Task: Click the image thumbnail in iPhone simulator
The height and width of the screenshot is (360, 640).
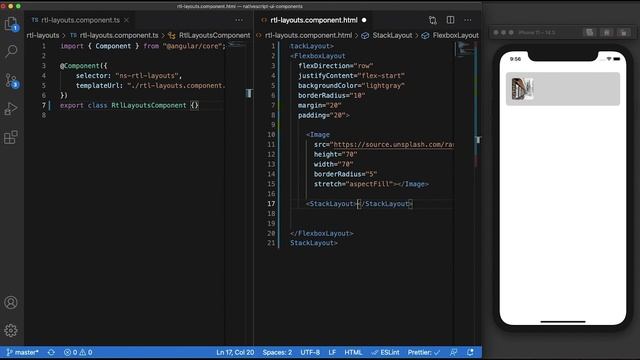Action: pyautogui.click(x=522, y=89)
